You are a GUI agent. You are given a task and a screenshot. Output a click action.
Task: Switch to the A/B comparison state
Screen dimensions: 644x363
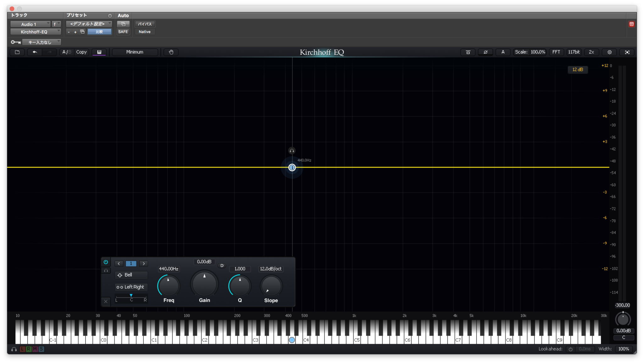66,52
